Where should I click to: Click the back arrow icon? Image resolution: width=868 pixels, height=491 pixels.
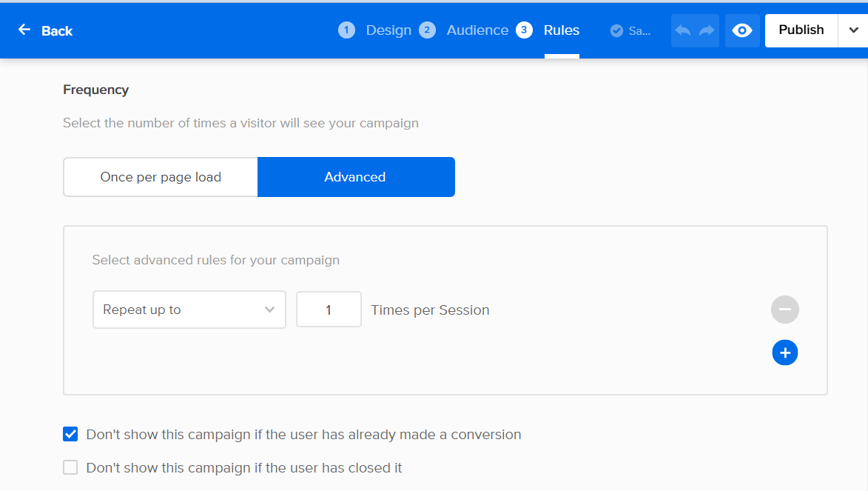[24, 30]
